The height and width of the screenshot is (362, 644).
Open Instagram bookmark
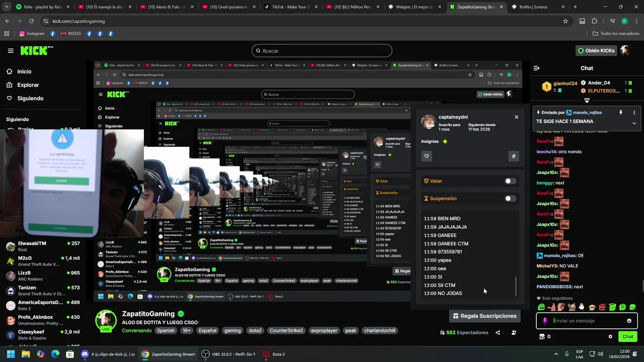32,34
